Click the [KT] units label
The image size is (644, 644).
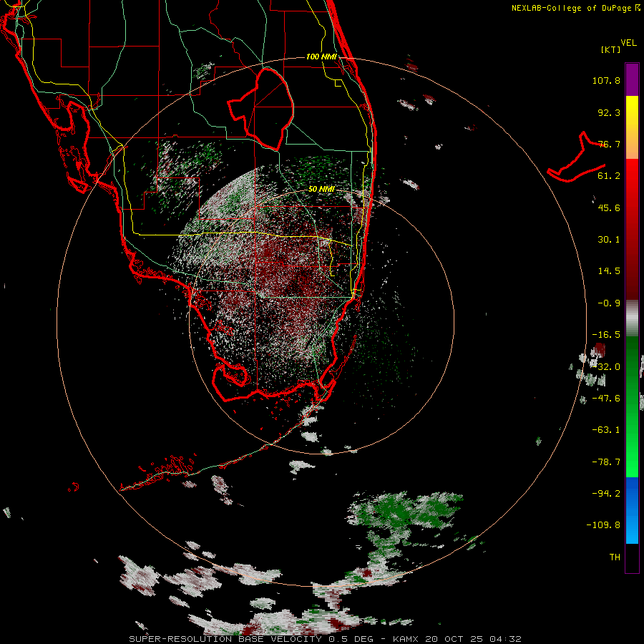point(611,49)
